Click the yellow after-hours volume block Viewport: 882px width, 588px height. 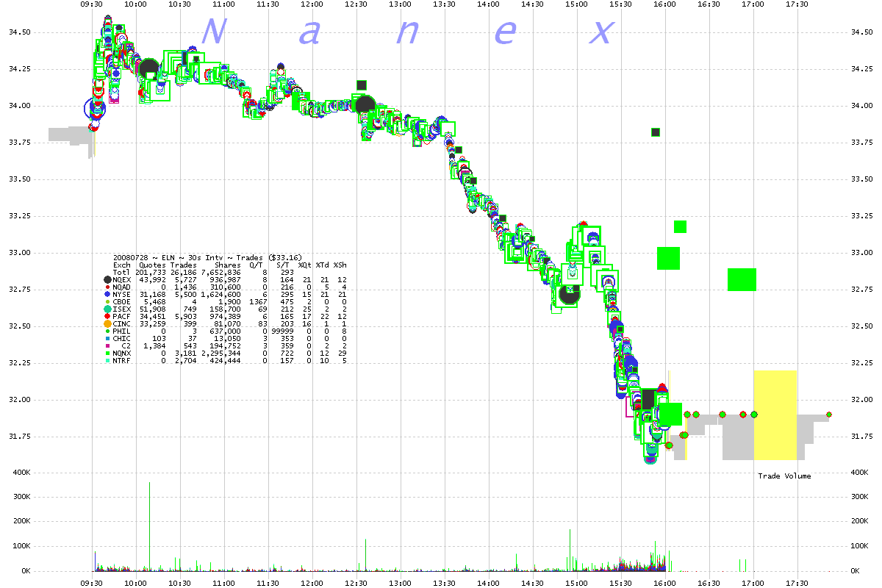click(x=775, y=415)
